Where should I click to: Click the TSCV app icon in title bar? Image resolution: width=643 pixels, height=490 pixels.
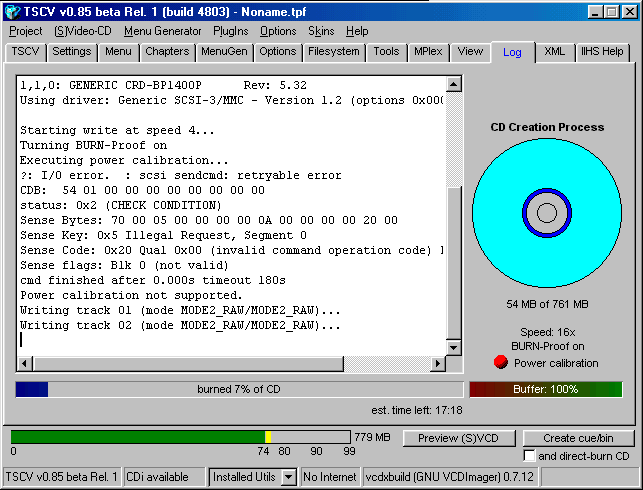12,12
